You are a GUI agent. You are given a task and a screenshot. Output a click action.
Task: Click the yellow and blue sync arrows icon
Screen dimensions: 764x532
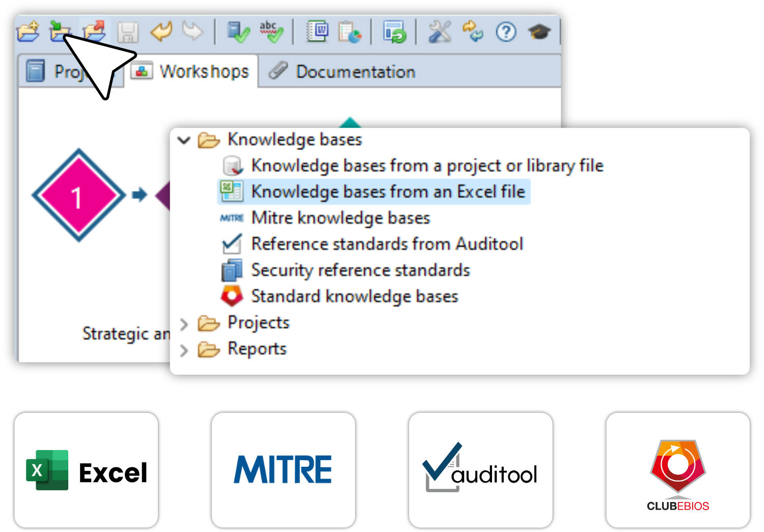tap(473, 32)
